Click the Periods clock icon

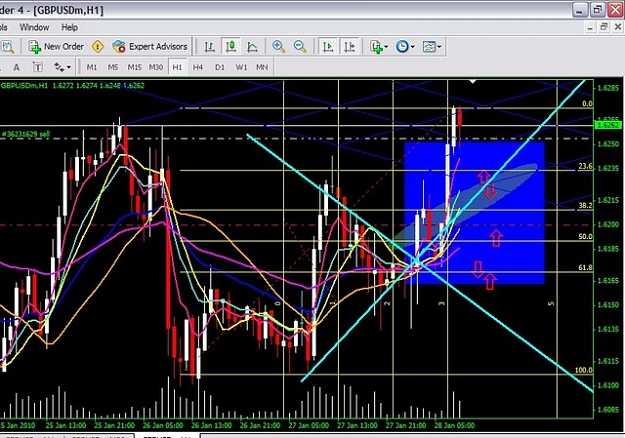tap(402, 47)
